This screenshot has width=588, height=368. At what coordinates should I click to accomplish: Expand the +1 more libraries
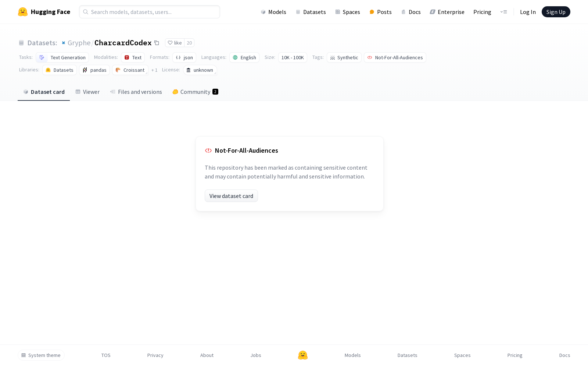[154, 70]
